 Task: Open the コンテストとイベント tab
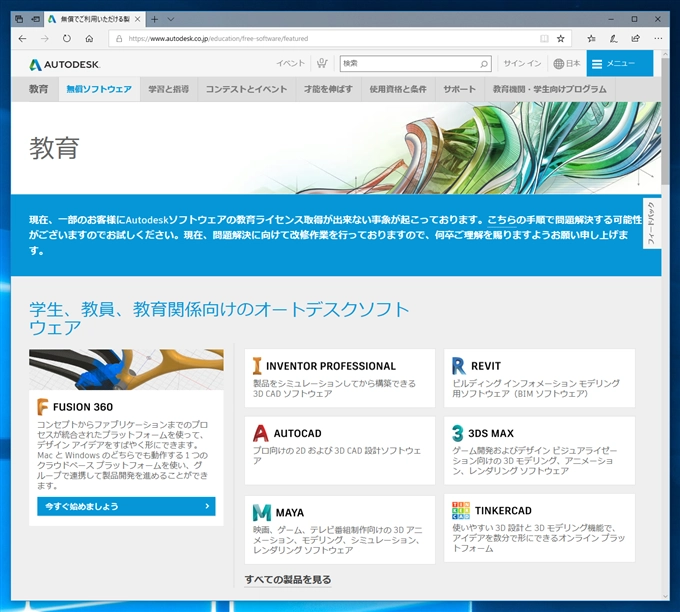pyautogui.click(x=246, y=89)
